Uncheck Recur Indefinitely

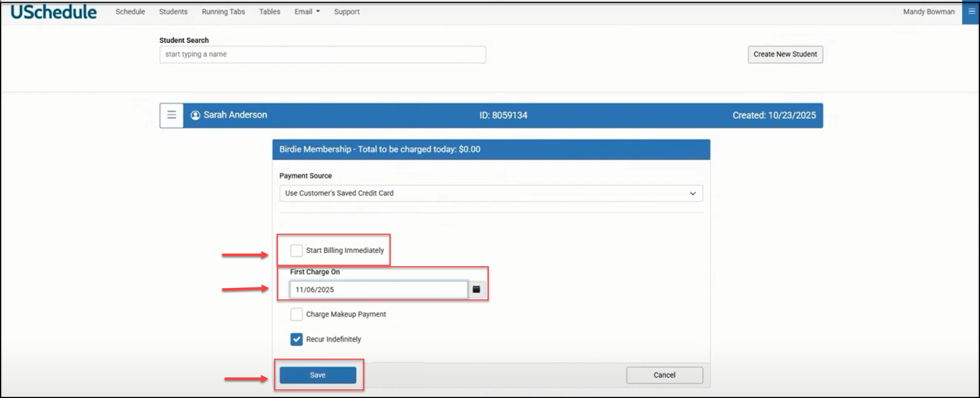(296, 339)
